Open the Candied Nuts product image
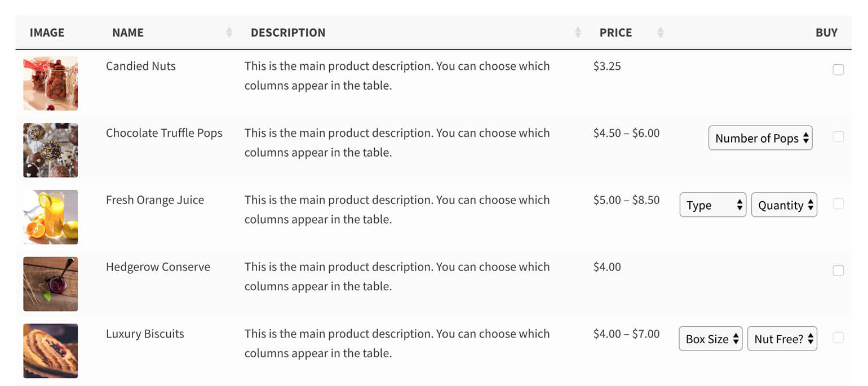Screen dimensions: 868x386 (51, 83)
